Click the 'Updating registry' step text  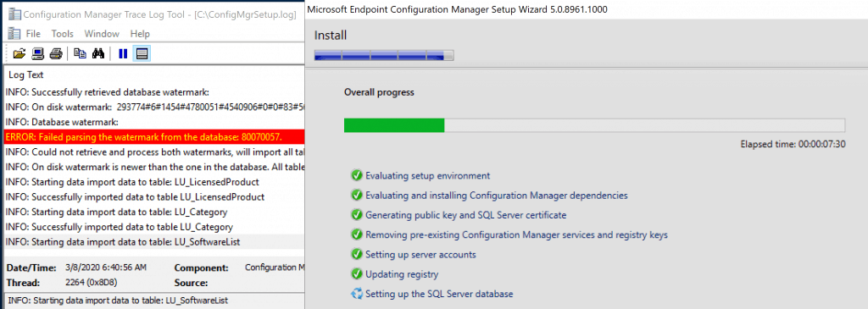402,274
